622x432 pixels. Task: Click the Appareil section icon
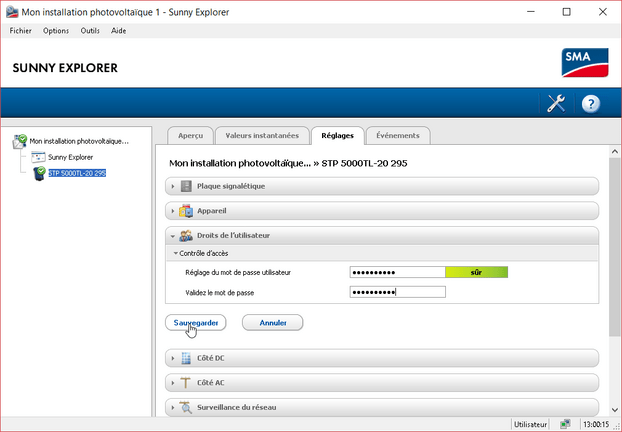coord(186,211)
